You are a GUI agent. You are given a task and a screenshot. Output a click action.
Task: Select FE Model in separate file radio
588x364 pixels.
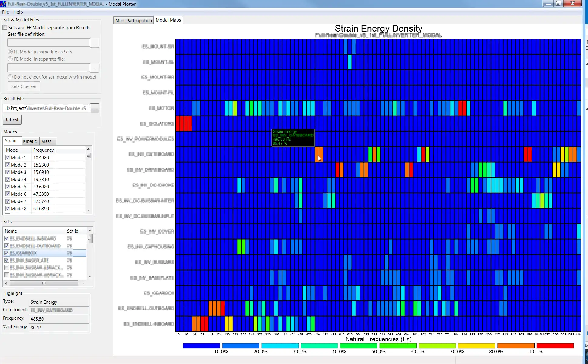point(10,59)
